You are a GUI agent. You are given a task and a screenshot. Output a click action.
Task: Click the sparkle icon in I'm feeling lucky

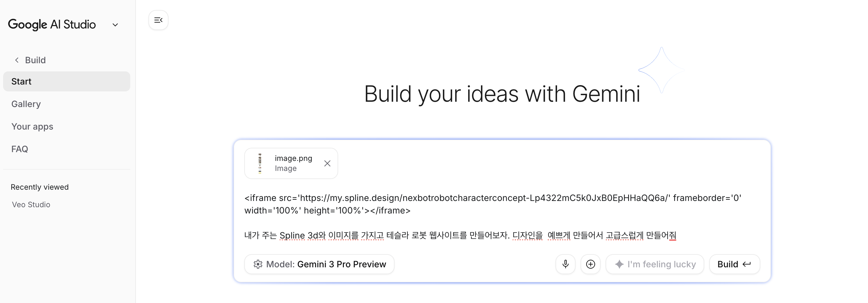(x=619, y=264)
